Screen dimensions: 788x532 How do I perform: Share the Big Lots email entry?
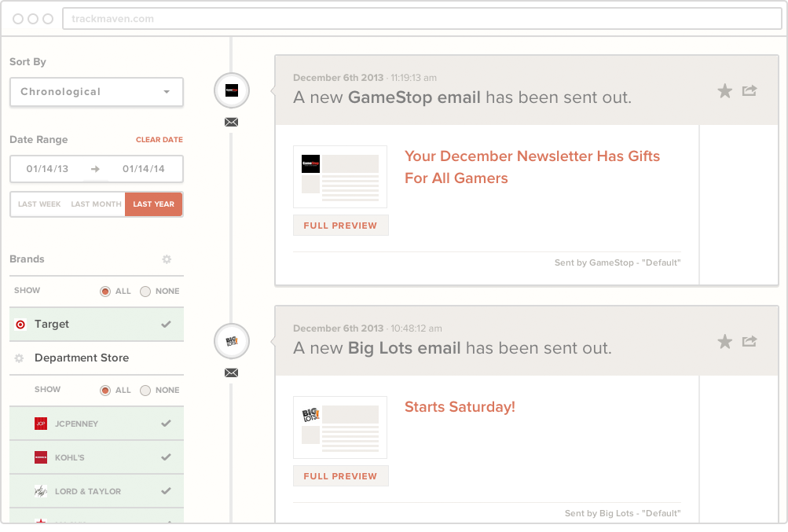tap(750, 341)
